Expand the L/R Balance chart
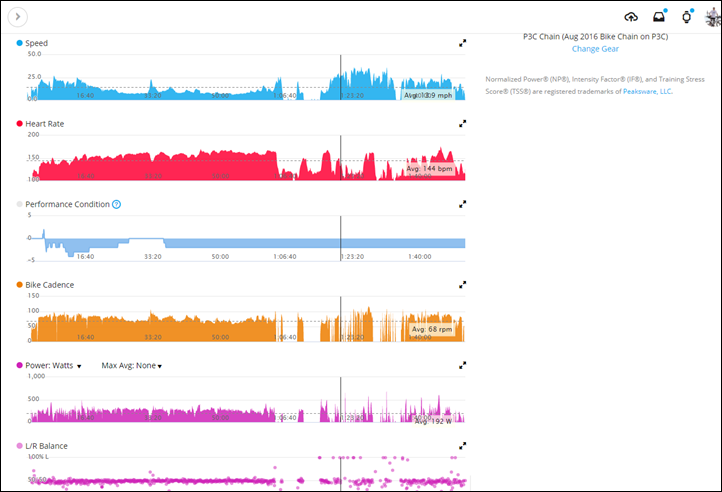 pyautogui.click(x=462, y=446)
